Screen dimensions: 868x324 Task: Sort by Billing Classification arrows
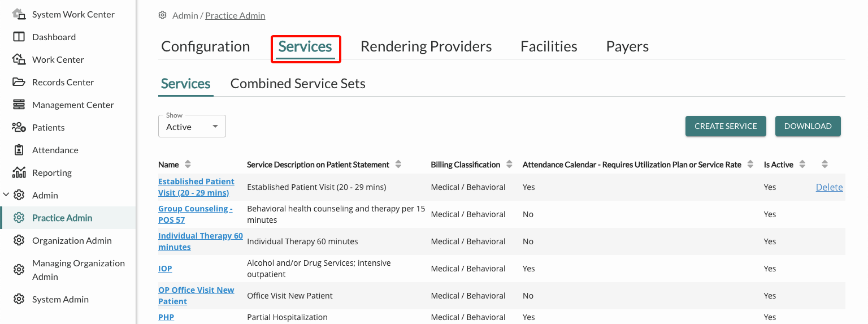[x=509, y=165]
